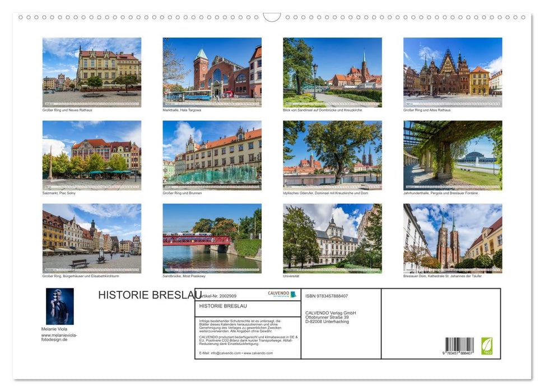Click the CALVENDO publisher logo
Viewport: 544px width, 392px height.
click(x=280, y=294)
